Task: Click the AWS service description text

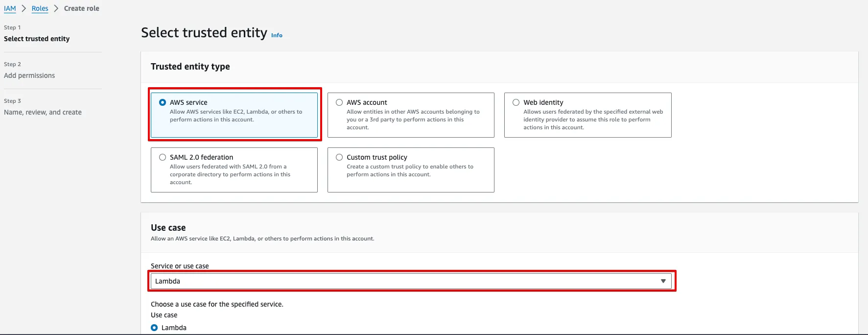Action: coord(235,116)
